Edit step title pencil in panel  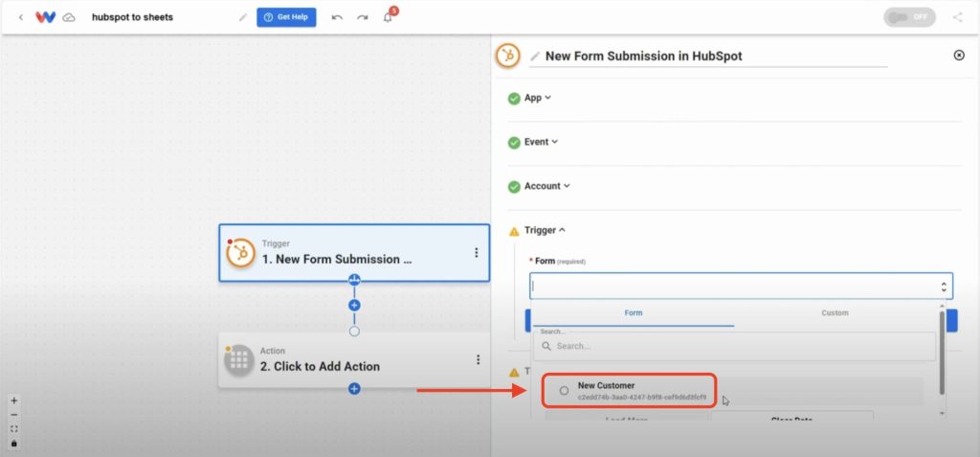(x=535, y=57)
